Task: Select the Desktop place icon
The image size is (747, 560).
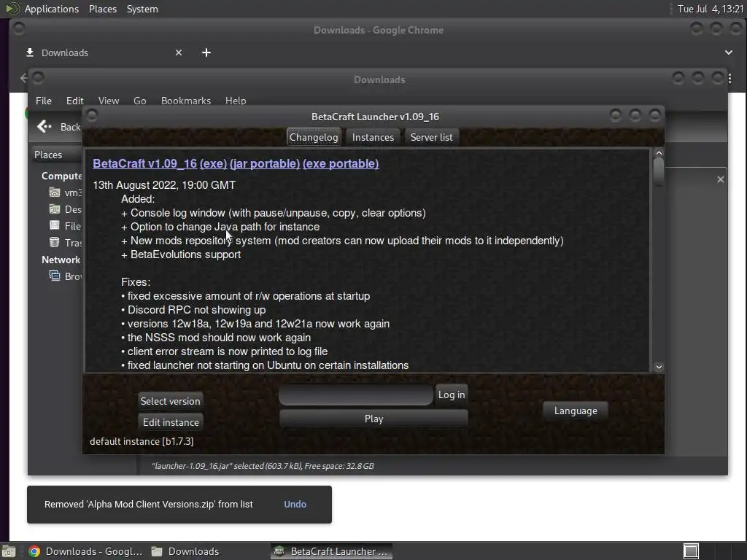Action: (x=55, y=209)
